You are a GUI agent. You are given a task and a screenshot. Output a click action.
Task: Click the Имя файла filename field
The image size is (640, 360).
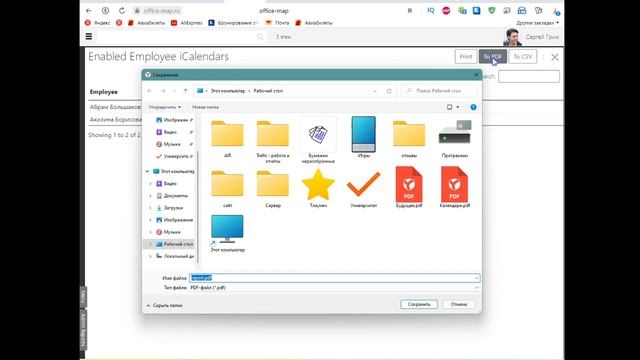click(334, 278)
